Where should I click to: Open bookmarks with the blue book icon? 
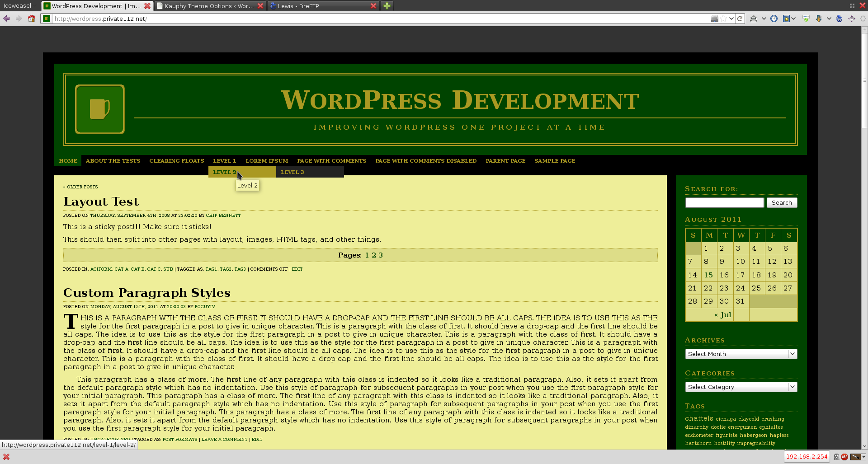tap(786, 19)
